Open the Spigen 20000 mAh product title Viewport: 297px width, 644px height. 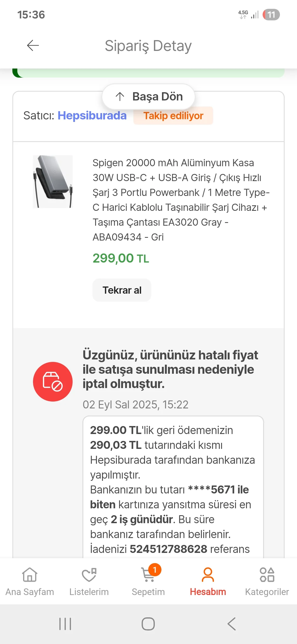pos(180,200)
